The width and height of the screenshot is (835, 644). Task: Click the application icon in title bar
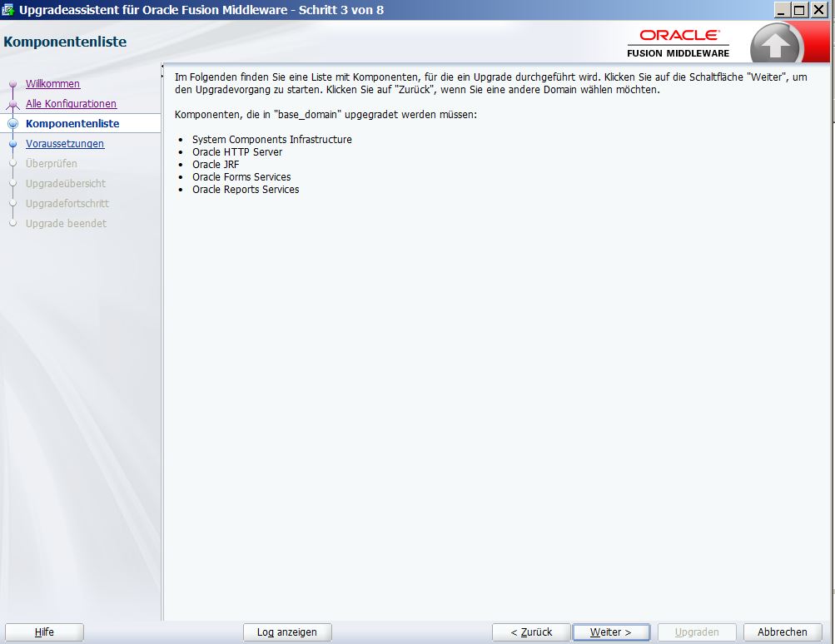tap(8, 10)
